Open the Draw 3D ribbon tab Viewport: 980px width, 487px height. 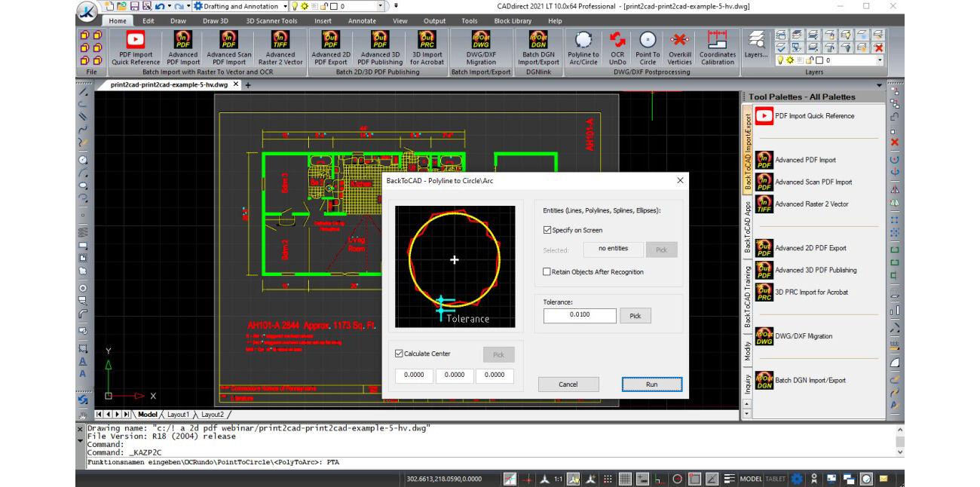point(216,21)
